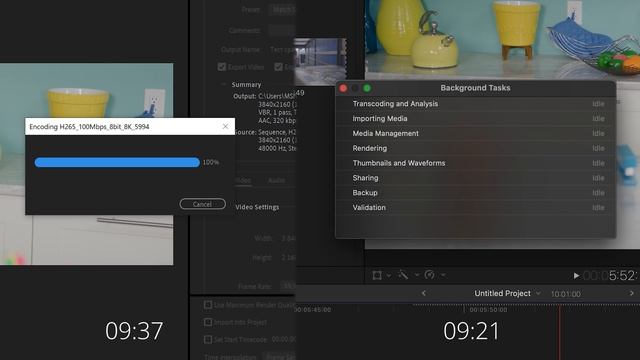This screenshot has width=640, height=360.
Task: Select the Thumbnails and Waveforms task row
Action: click(x=476, y=163)
